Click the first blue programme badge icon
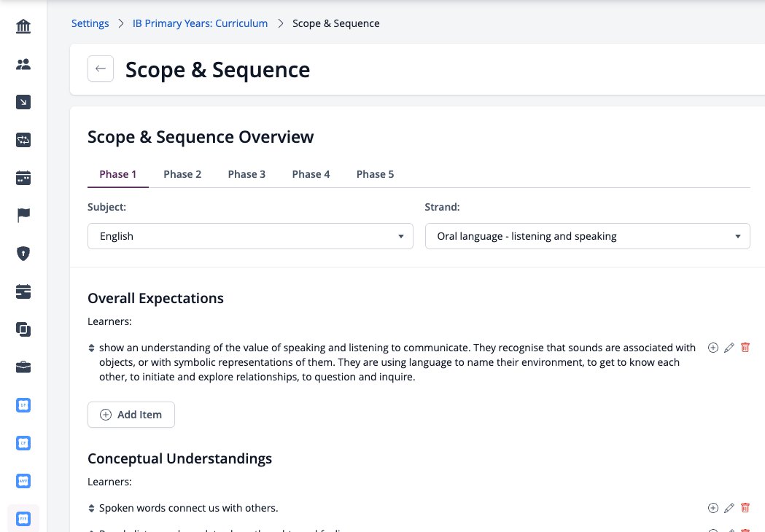The height and width of the screenshot is (532, 765). click(23, 405)
